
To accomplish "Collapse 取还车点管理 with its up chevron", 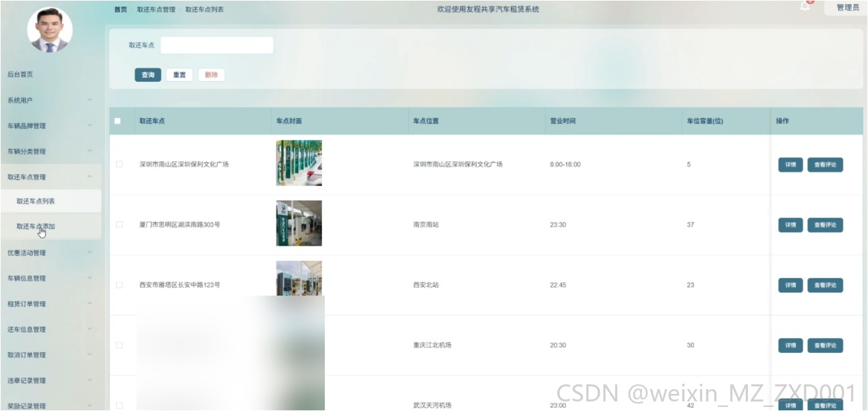I will (x=89, y=177).
